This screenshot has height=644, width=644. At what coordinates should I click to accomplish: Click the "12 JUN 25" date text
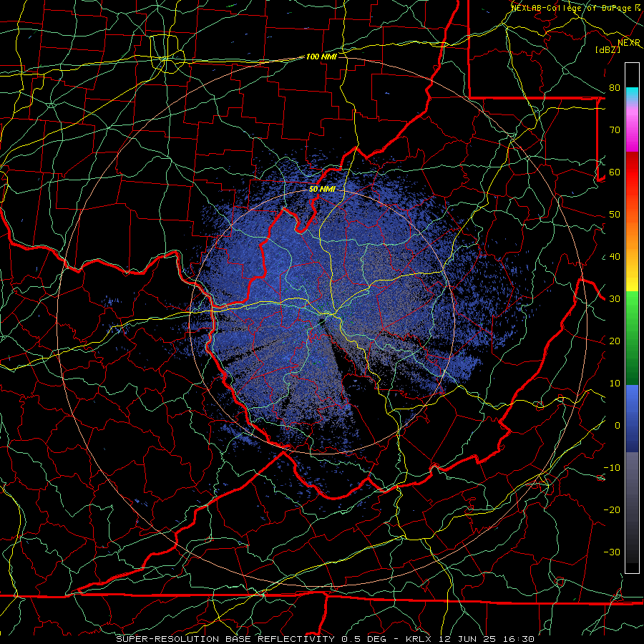pyautogui.click(x=467, y=639)
